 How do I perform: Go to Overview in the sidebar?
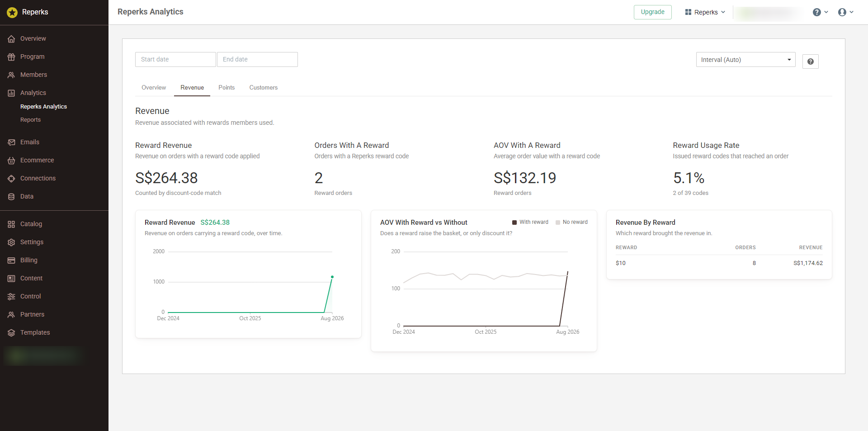tap(33, 39)
